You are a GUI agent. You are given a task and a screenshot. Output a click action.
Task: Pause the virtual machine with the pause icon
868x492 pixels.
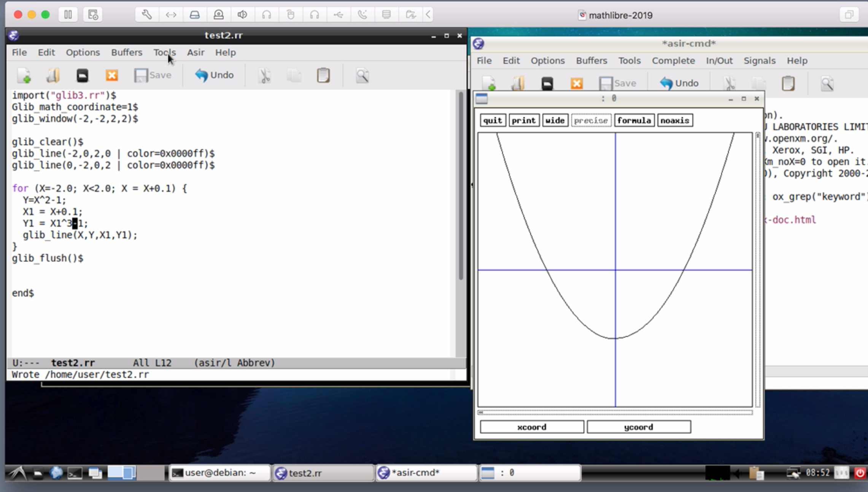[68, 14]
